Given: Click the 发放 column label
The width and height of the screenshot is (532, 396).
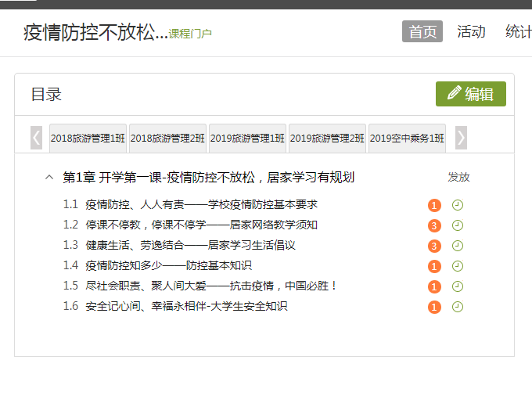Looking at the screenshot, I should click(x=458, y=178).
